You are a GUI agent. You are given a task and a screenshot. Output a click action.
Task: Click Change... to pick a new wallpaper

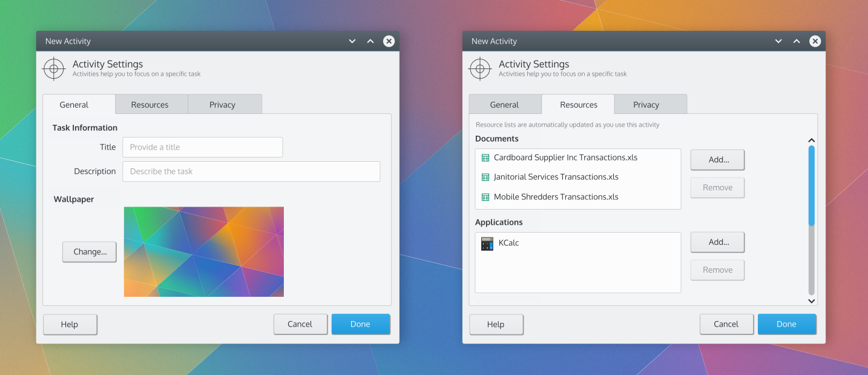[90, 252]
